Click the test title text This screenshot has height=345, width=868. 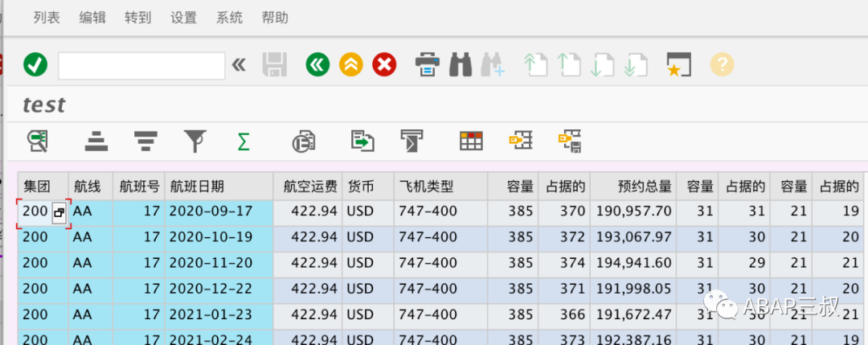[x=43, y=105]
